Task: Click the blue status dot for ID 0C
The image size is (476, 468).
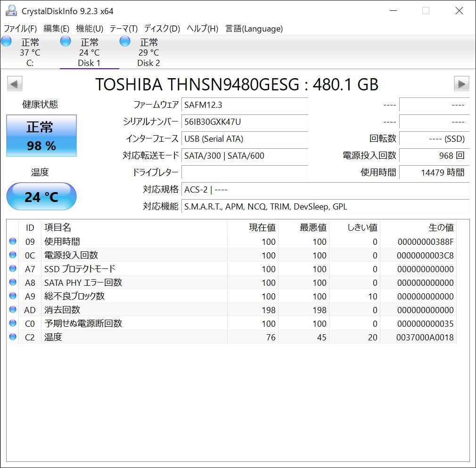Action: point(13,255)
